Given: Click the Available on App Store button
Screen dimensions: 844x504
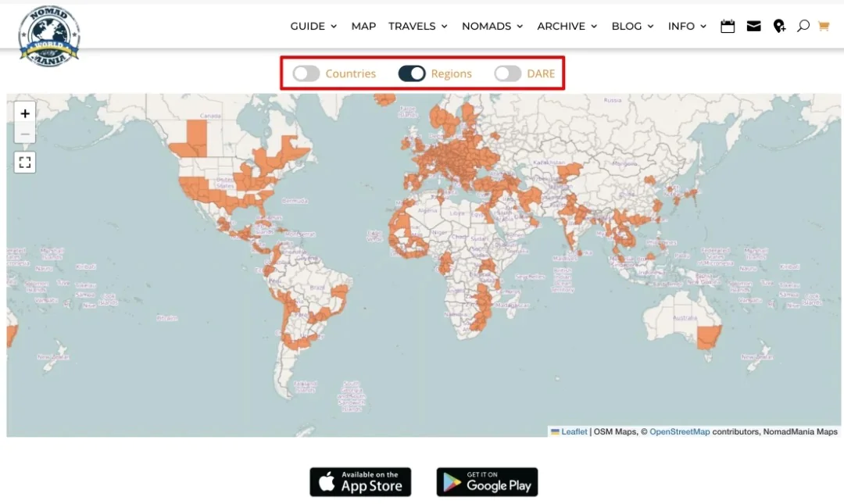Looking at the screenshot, I should point(360,482).
